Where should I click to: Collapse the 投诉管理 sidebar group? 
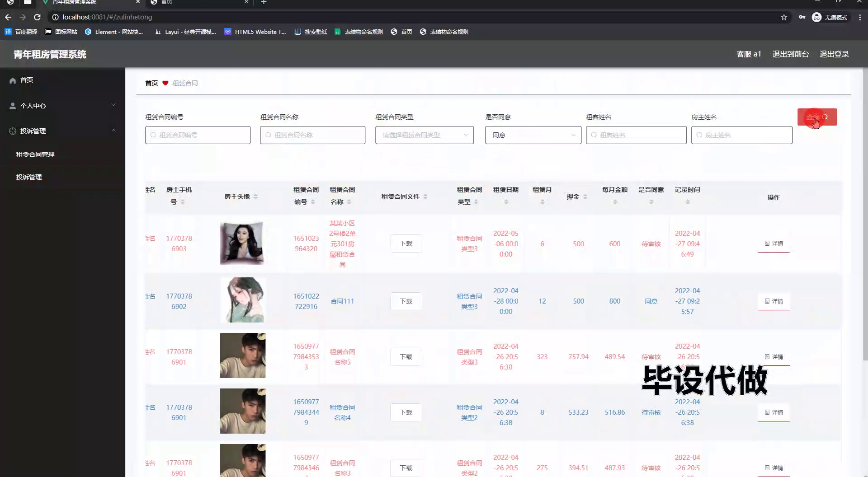[62, 131]
